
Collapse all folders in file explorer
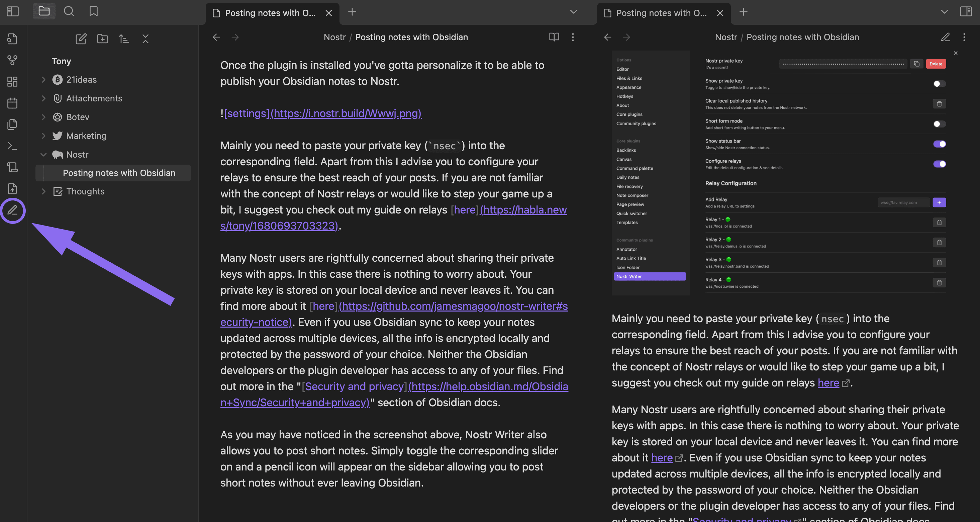pyautogui.click(x=145, y=39)
